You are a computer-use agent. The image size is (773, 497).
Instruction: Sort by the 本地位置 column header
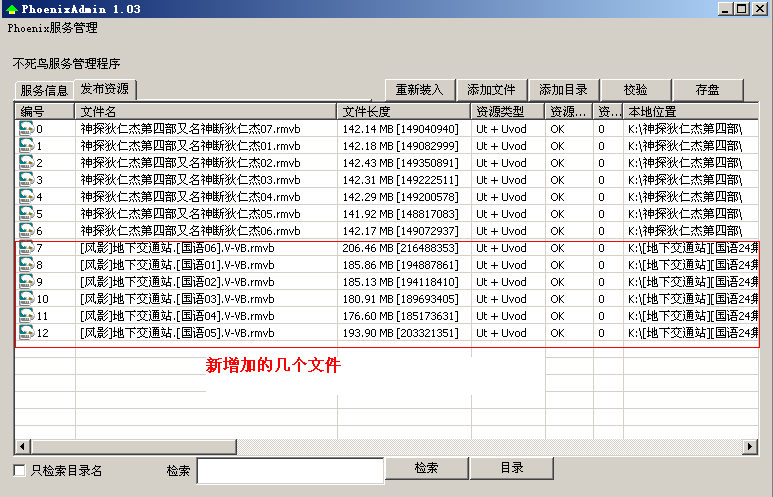pyautogui.click(x=691, y=111)
